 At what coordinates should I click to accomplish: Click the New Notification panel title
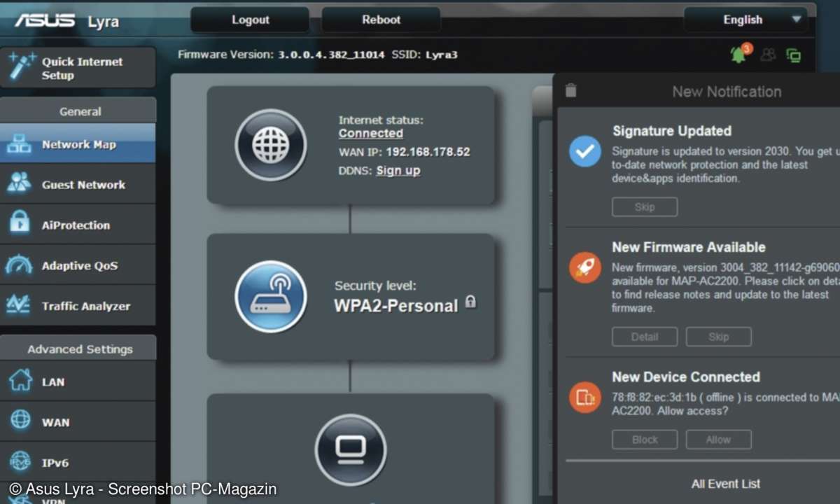pos(727,91)
